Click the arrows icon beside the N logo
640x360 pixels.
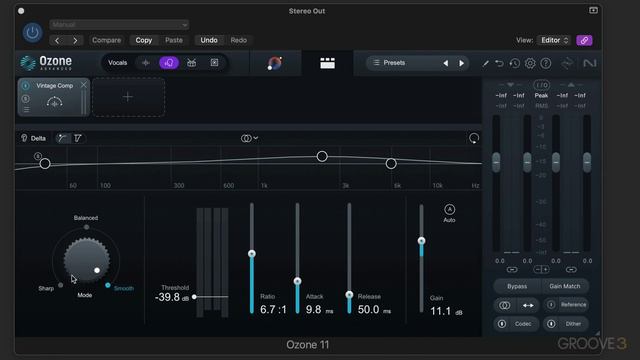(567, 63)
